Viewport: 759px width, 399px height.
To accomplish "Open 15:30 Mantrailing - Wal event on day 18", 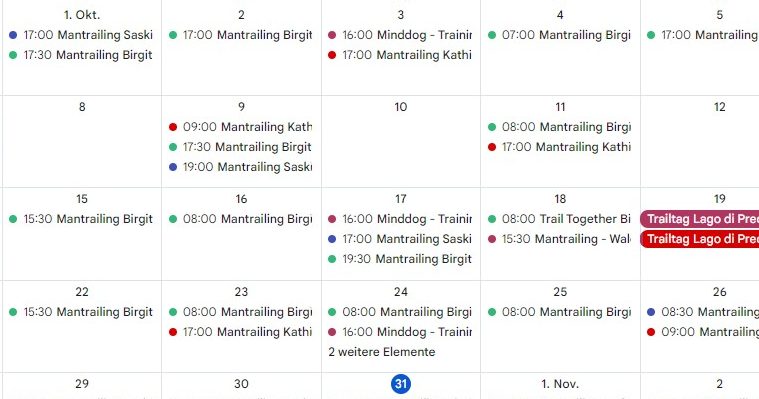I will [x=560, y=239].
